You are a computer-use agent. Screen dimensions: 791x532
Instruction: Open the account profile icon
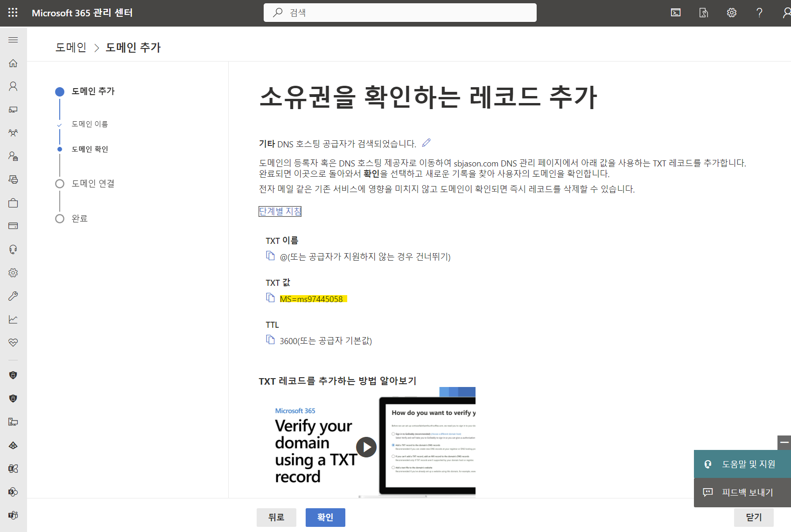pos(787,13)
